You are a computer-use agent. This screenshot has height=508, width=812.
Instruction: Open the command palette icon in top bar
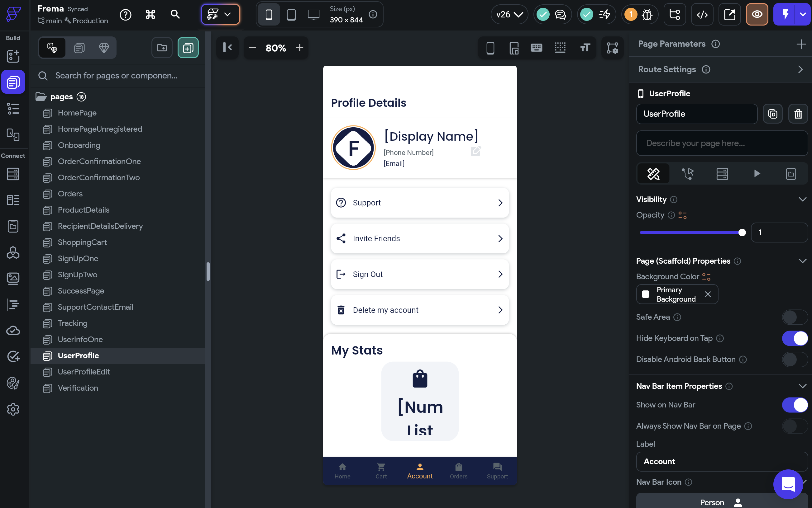[150, 14]
